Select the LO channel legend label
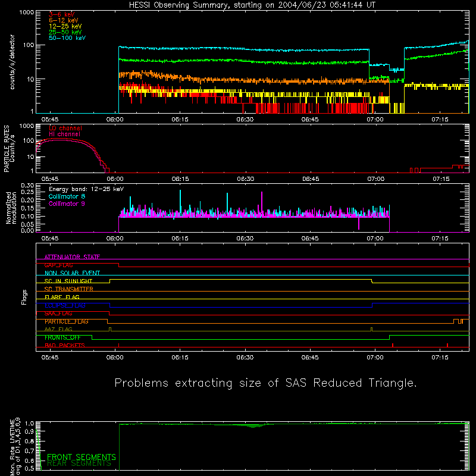 [65, 128]
